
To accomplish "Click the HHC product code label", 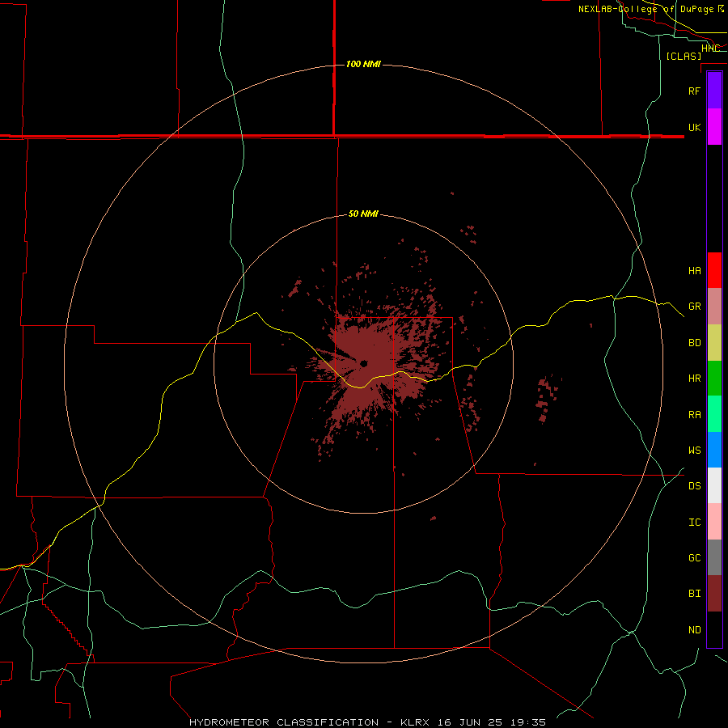I will (x=710, y=49).
